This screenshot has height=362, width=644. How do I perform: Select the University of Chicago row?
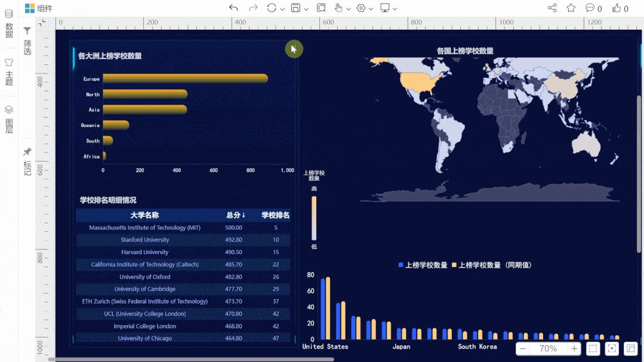tap(183, 338)
